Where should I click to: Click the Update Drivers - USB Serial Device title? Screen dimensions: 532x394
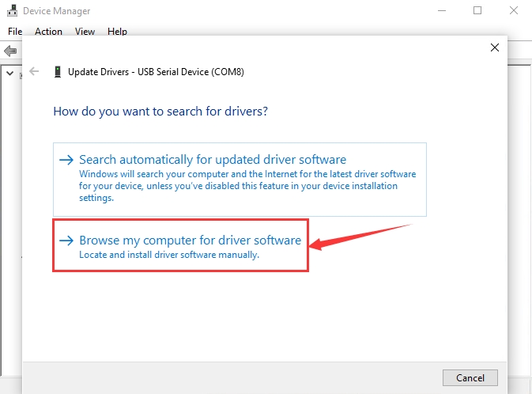tap(156, 72)
